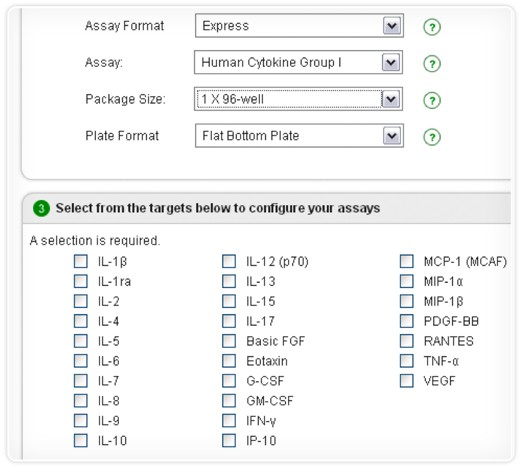The width and height of the screenshot is (522, 470).
Task: Tick the Eotaxin target checkbox
Action: (229, 361)
